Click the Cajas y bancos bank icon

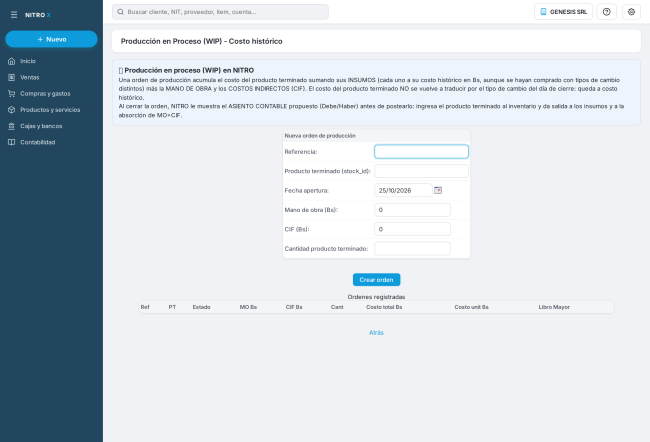coord(12,126)
